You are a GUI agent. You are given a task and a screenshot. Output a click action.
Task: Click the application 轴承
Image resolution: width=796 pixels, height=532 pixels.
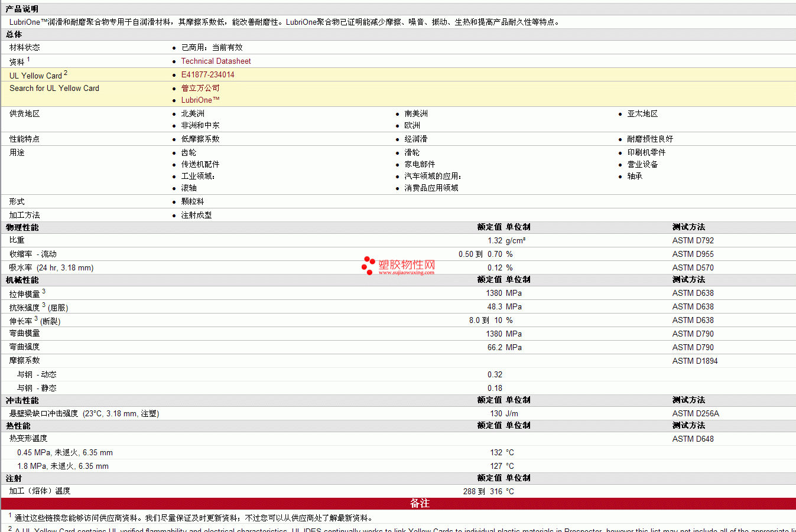[x=635, y=176]
